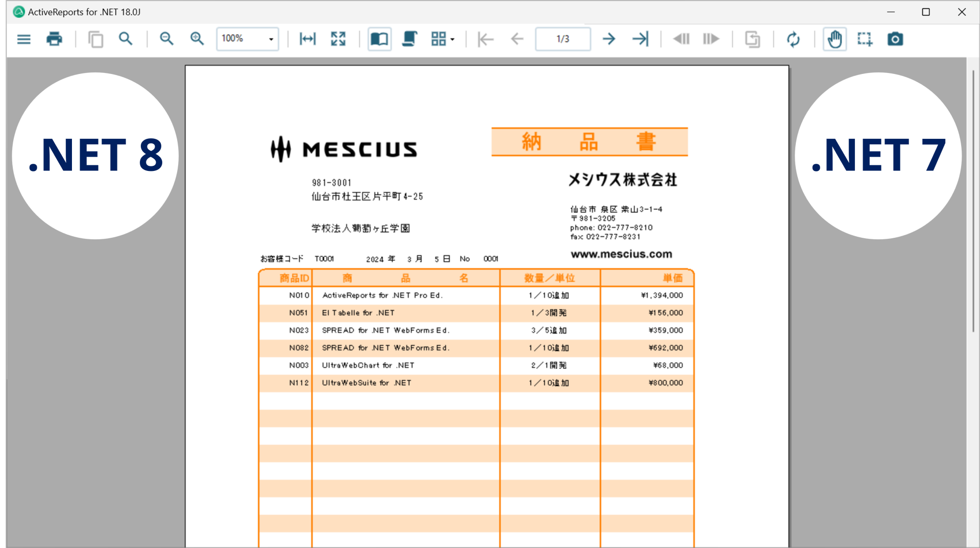This screenshot has height=548, width=980.
Task: Click the El Tabelle for .NET product
Action: tap(358, 313)
